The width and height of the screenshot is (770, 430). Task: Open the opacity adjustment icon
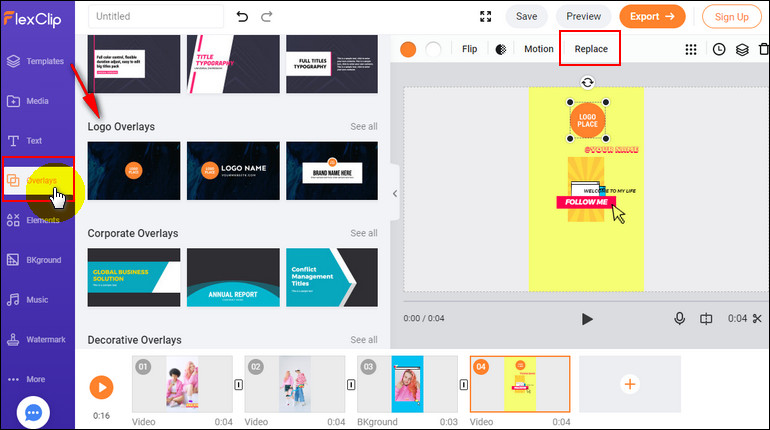tap(501, 49)
